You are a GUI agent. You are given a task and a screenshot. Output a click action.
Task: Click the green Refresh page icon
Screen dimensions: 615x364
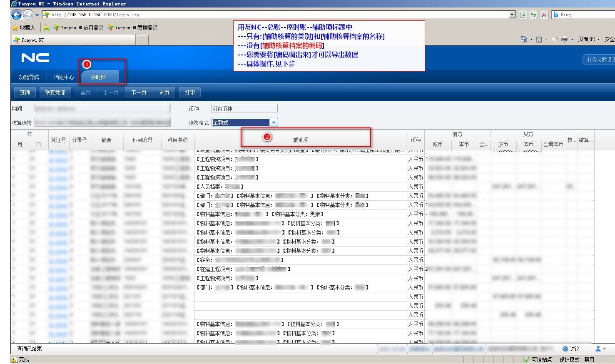(x=533, y=15)
